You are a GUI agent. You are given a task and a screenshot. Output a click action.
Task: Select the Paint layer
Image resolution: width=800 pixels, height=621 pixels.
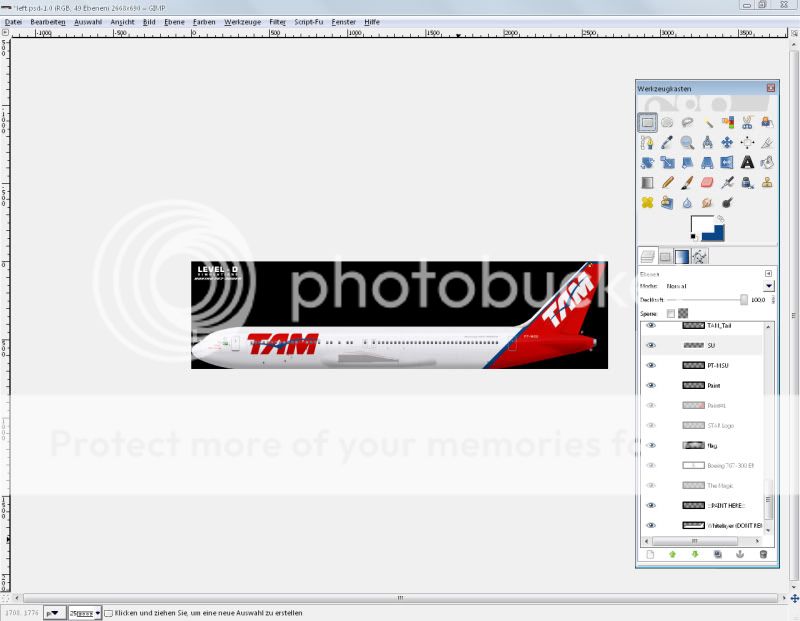pos(714,385)
